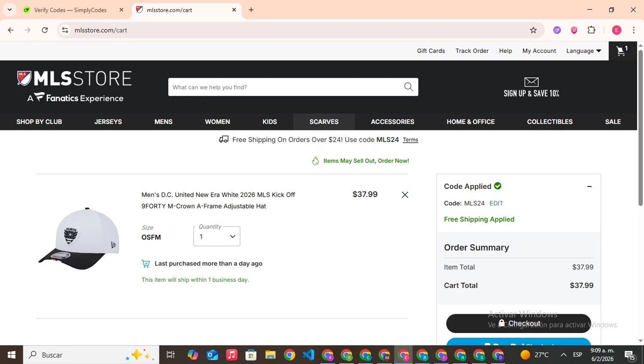Edit the applied MLS24 code
Viewport: 644px width, 364px height.
[x=496, y=203]
